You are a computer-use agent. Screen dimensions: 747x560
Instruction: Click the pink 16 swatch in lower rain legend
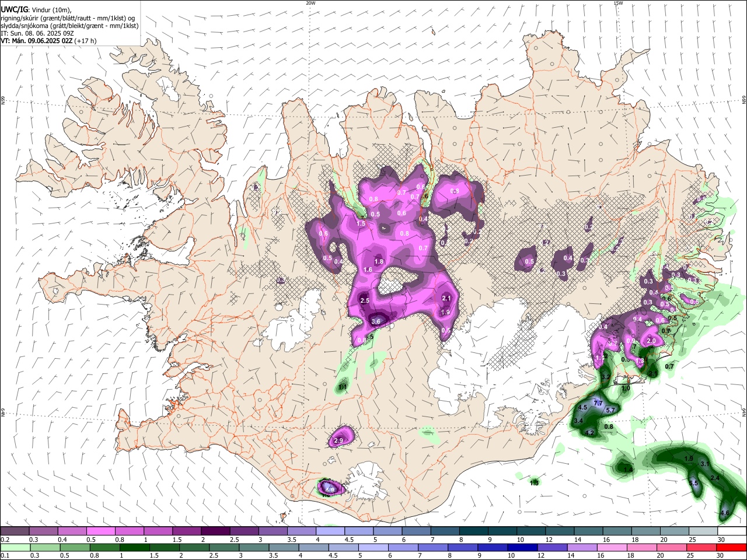pos(612,547)
